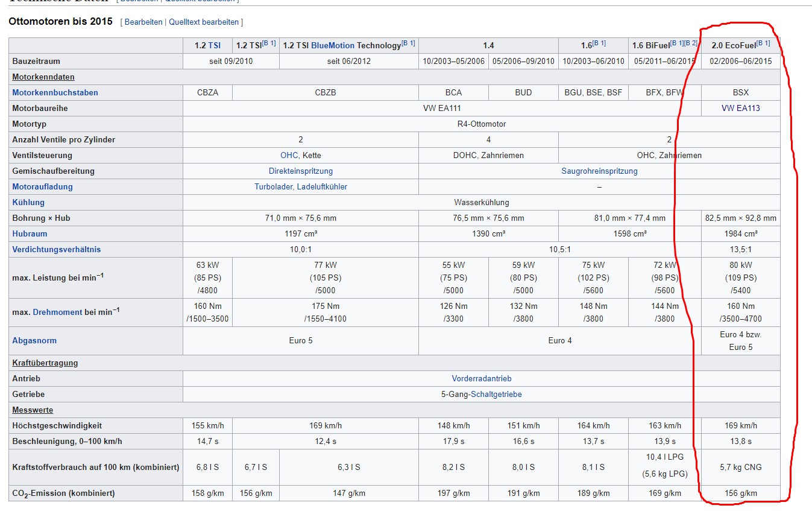
Task: Open the Turbolader link
Action: pos(274,186)
